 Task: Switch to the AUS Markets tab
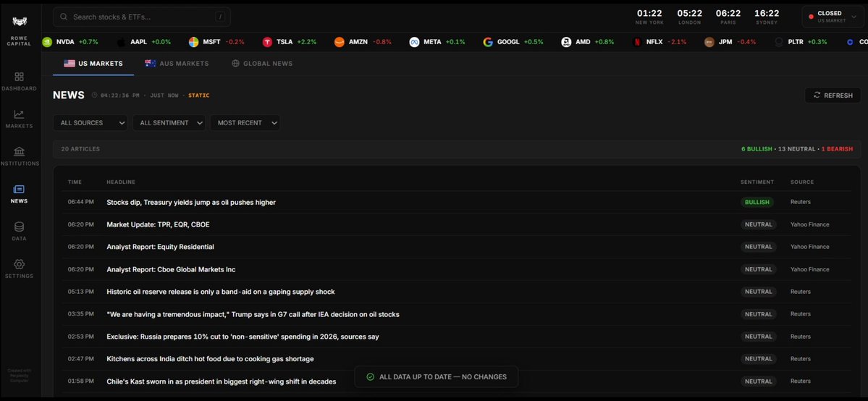177,64
